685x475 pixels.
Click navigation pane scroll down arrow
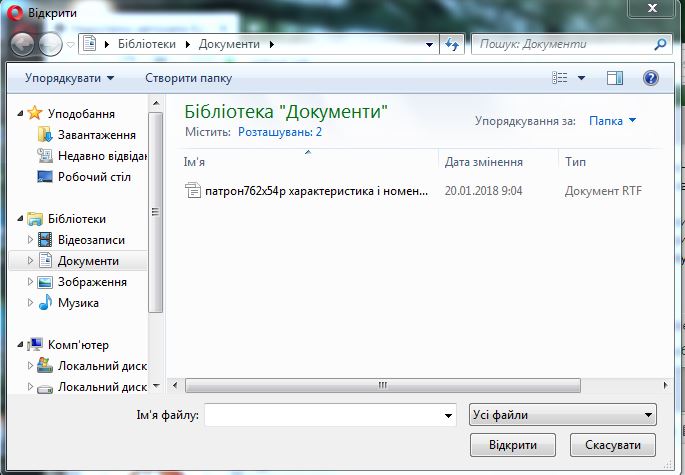click(x=156, y=386)
